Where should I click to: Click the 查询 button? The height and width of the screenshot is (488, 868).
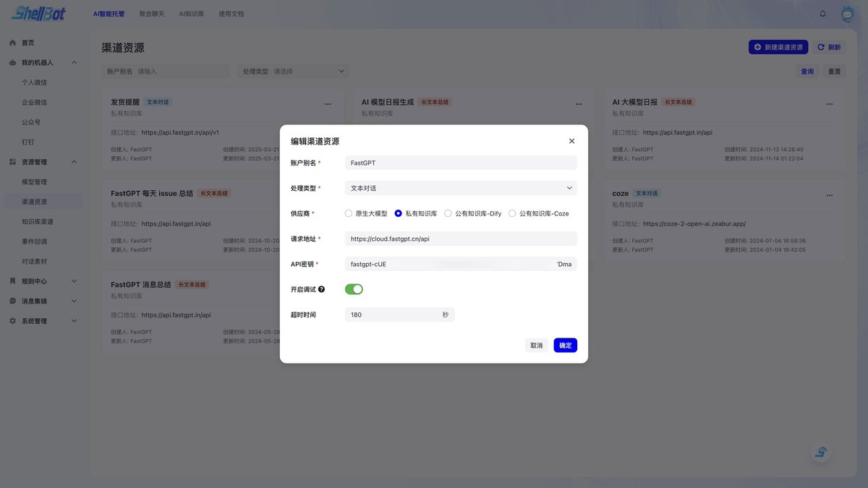[x=807, y=72]
